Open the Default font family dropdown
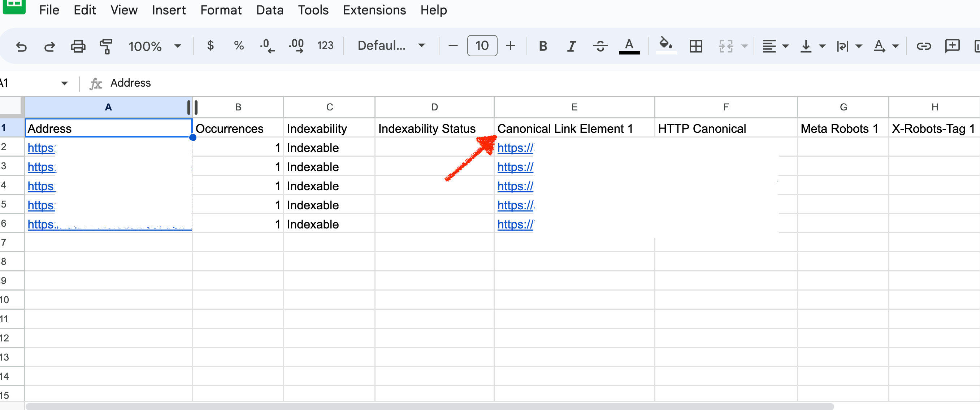Image resolution: width=980 pixels, height=410 pixels. click(391, 45)
